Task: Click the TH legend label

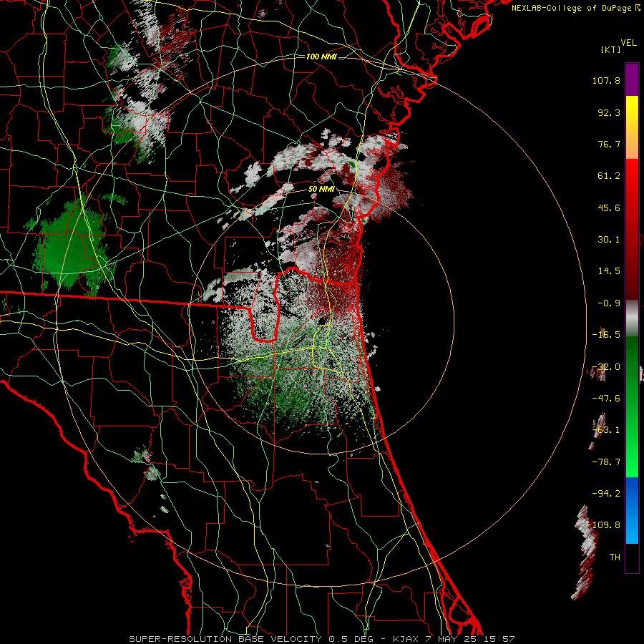Action: point(615,557)
